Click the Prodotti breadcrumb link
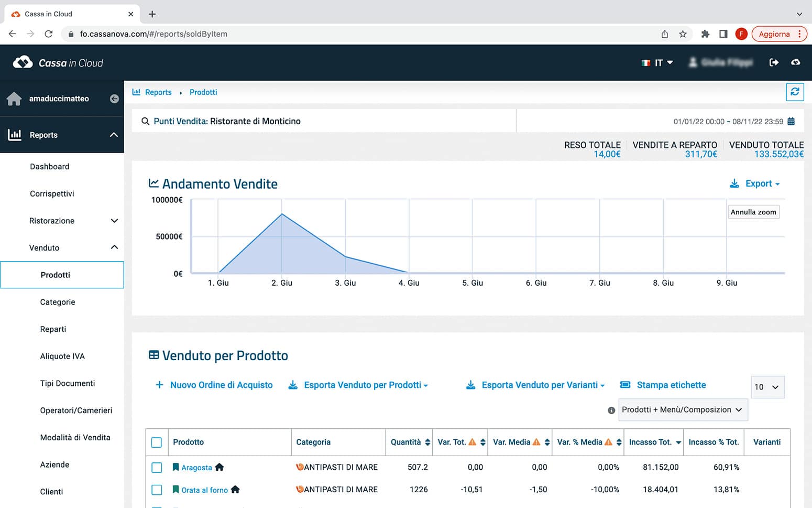Viewport: 812px width, 508px height. (x=203, y=92)
